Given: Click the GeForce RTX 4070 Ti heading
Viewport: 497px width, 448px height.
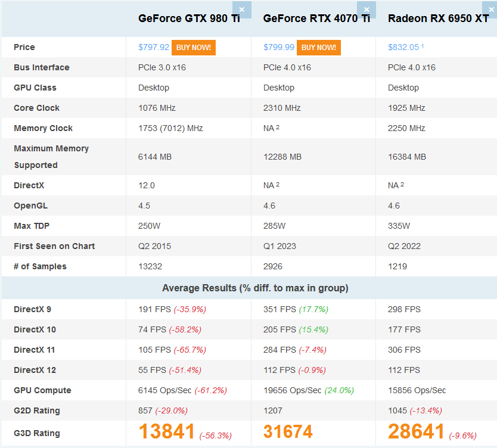Looking at the screenshot, I should pos(316,18).
